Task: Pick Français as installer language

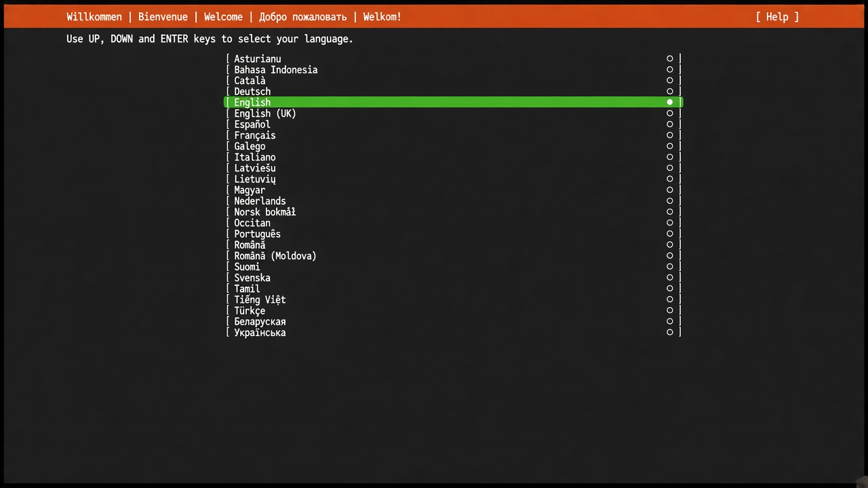Action: pos(453,136)
